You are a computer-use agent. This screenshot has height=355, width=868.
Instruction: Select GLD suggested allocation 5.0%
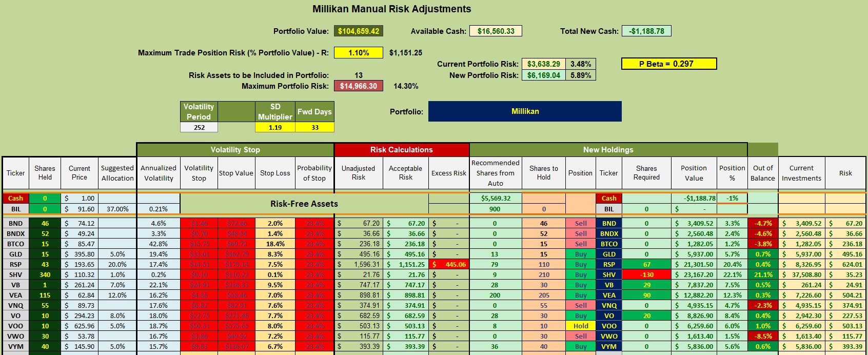click(x=117, y=254)
